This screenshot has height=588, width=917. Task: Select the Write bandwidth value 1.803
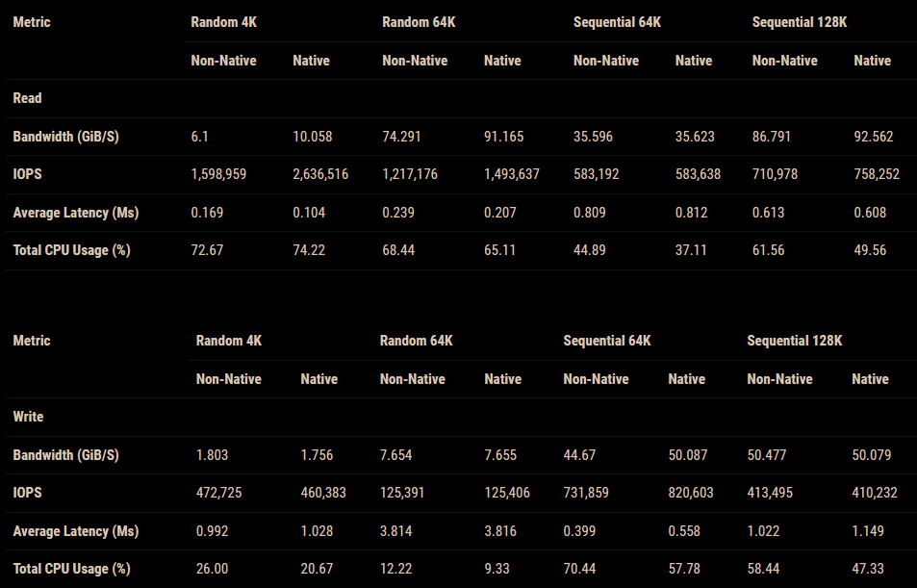212,454
